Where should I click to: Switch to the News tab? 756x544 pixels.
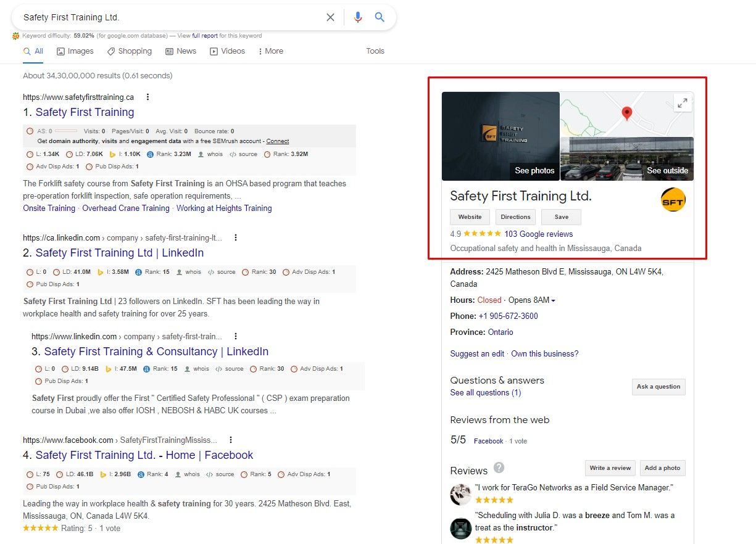(181, 51)
